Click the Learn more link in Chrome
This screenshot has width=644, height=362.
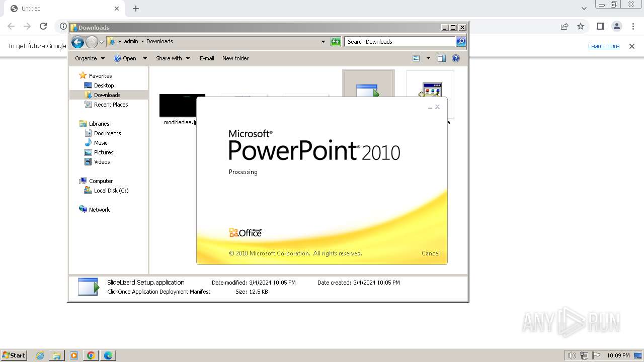[x=604, y=46]
